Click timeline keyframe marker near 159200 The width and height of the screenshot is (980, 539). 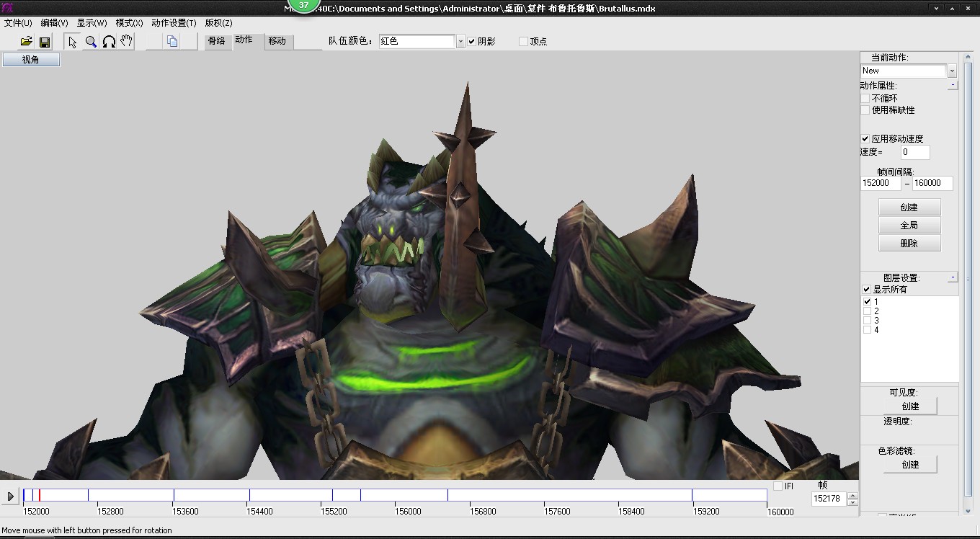(692, 495)
